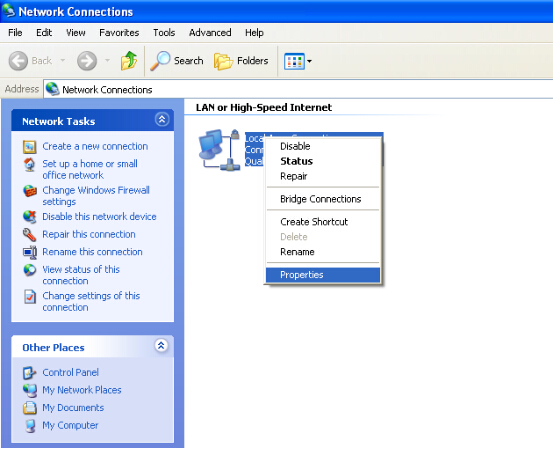Click the LAN or High-Speed Internet heading
Image resolution: width=553 pixels, height=449 pixels.
[264, 108]
